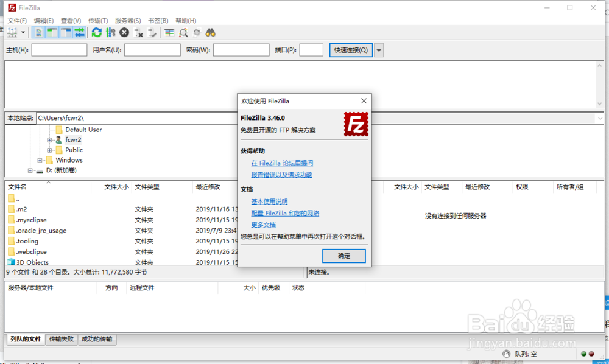Expand the Public folder tree node

(x=49, y=150)
